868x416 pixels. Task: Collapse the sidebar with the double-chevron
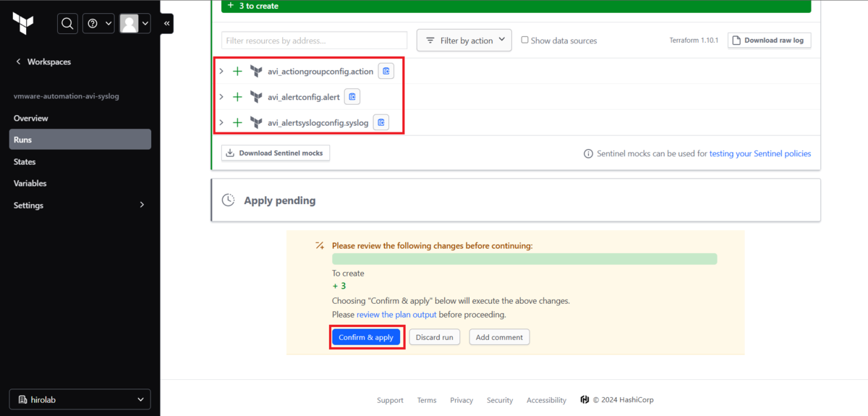point(166,24)
